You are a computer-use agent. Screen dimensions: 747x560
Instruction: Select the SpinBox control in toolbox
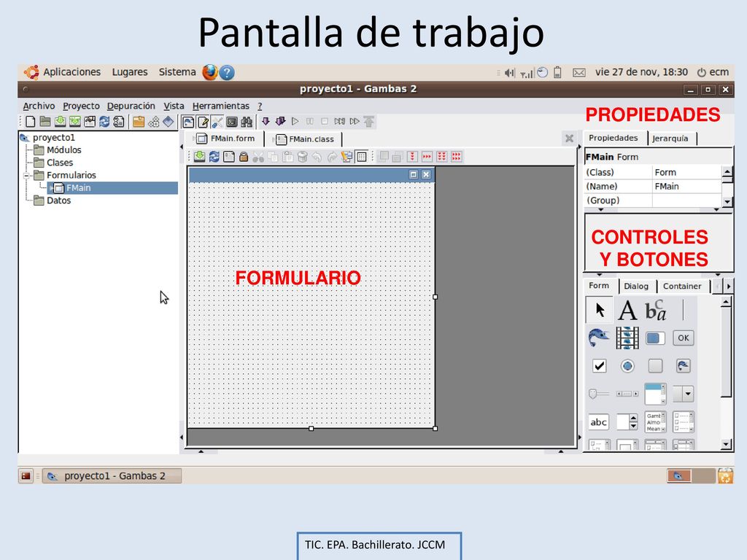pyautogui.click(x=627, y=422)
